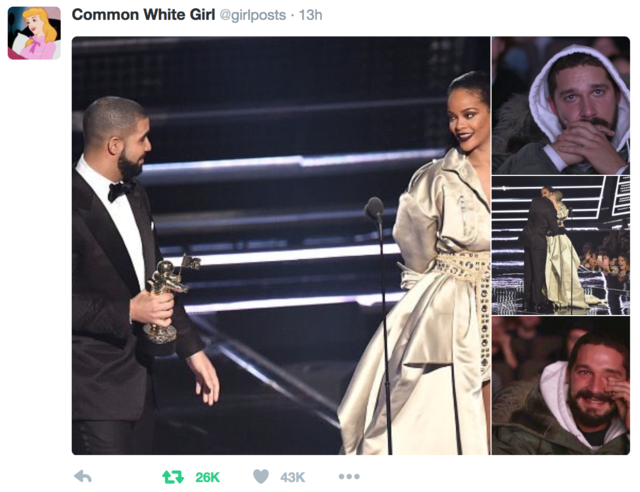Like the tweet with the heart icon
This screenshot has height=492, width=640.
click(261, 476)
